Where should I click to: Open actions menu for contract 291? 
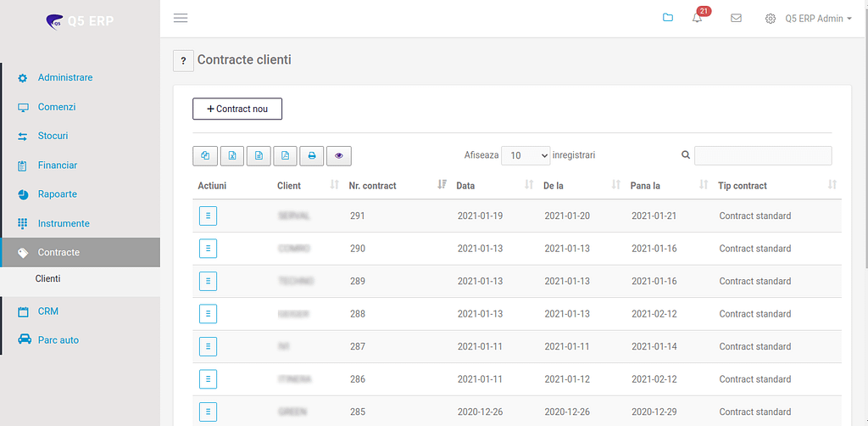209,216
